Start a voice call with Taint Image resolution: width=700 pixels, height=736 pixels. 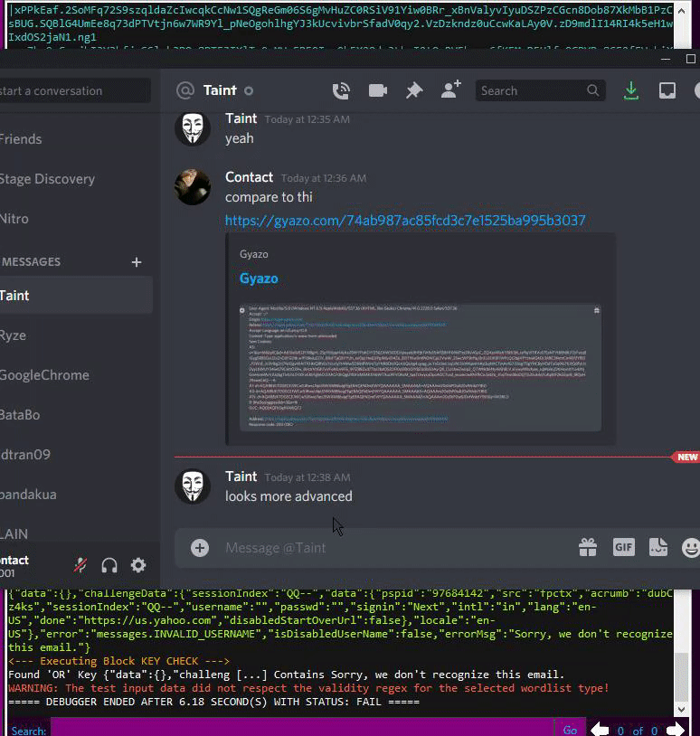[341, 90]
